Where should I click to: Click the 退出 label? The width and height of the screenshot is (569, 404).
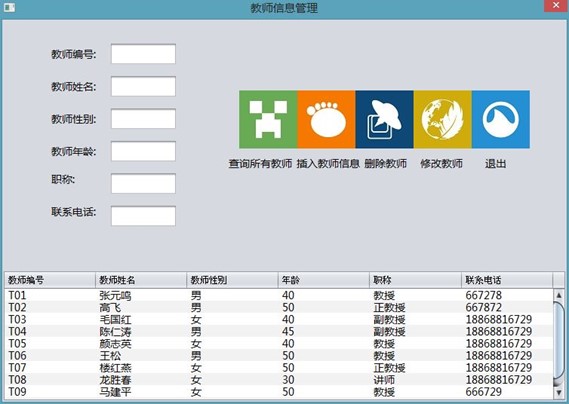click(495, 164)
